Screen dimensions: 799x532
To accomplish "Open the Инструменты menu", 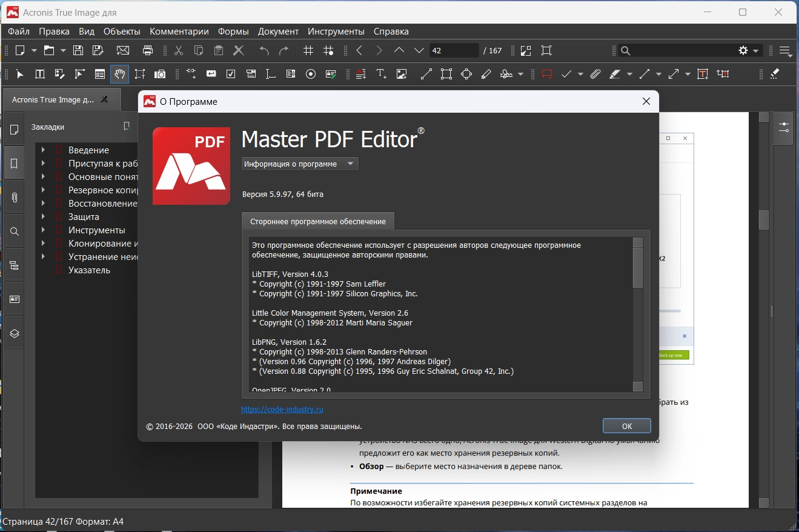I will pyautogui.click(x=336, y=32).
